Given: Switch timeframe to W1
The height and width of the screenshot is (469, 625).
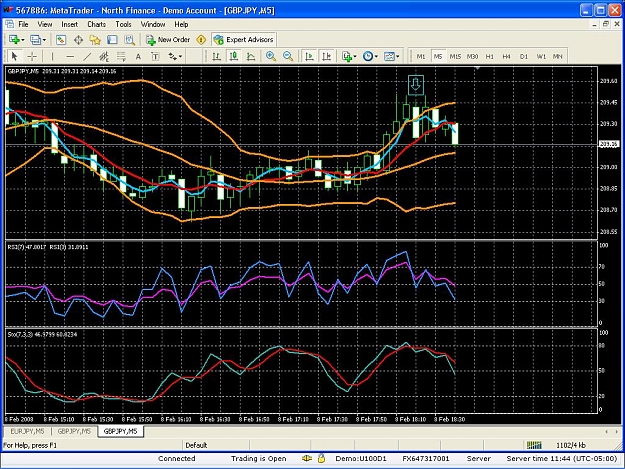Looking at the screenshot, I should [x=541, y=56].
